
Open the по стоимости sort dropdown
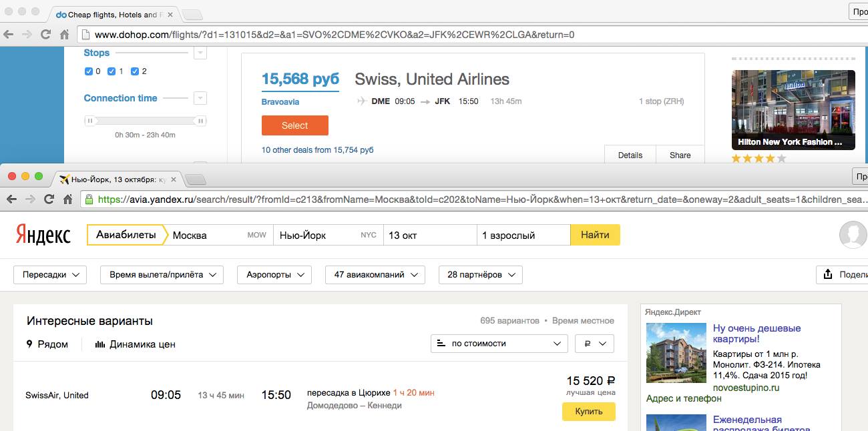pyautogui.click(x=499, y=344)
